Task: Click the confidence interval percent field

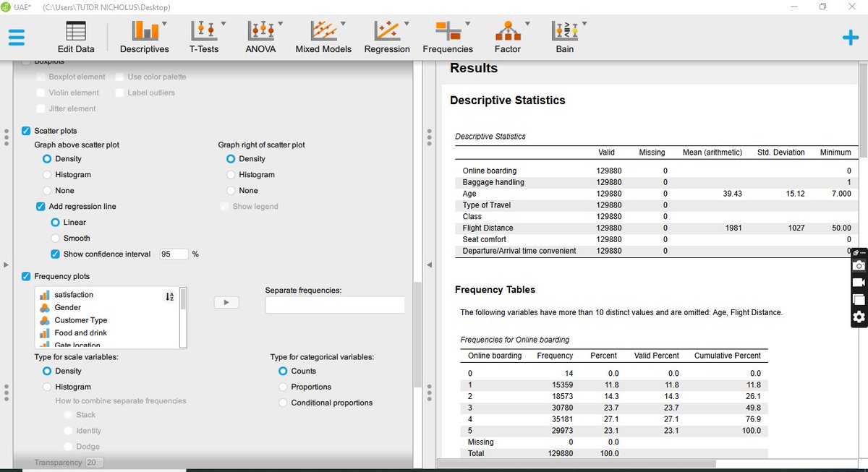Action: [174, 254]
